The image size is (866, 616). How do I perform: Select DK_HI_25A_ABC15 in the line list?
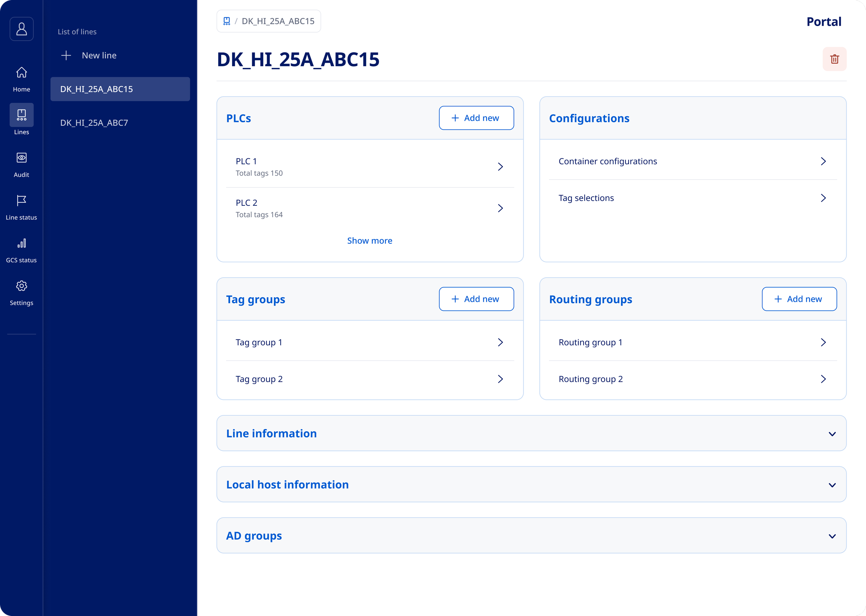pyautogui.click(x=120, y=89)
